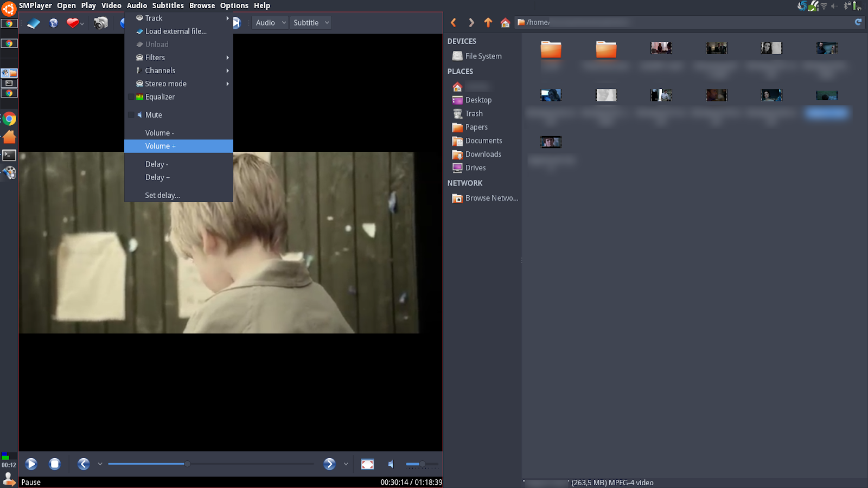Take a screenshot with the camera icon

(100, 23)
